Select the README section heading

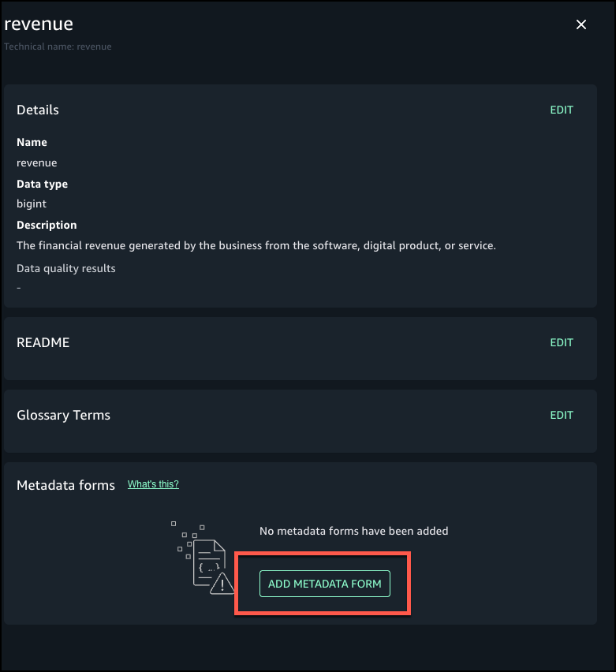[x=43, y=342]
